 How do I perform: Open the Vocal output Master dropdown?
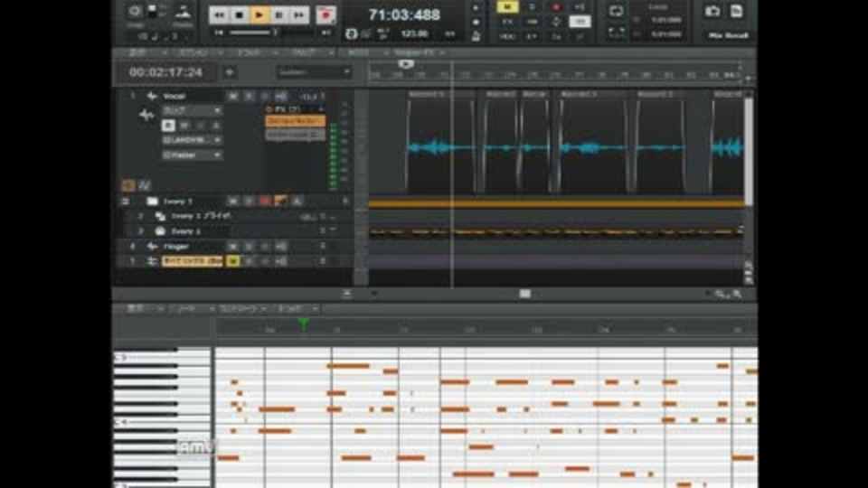[192, 155]
